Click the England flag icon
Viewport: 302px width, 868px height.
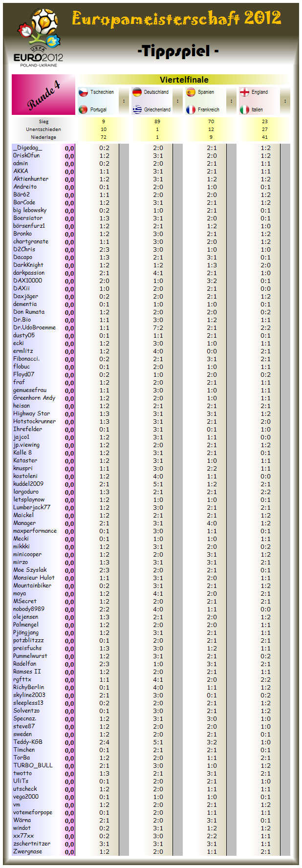point(244,92)
